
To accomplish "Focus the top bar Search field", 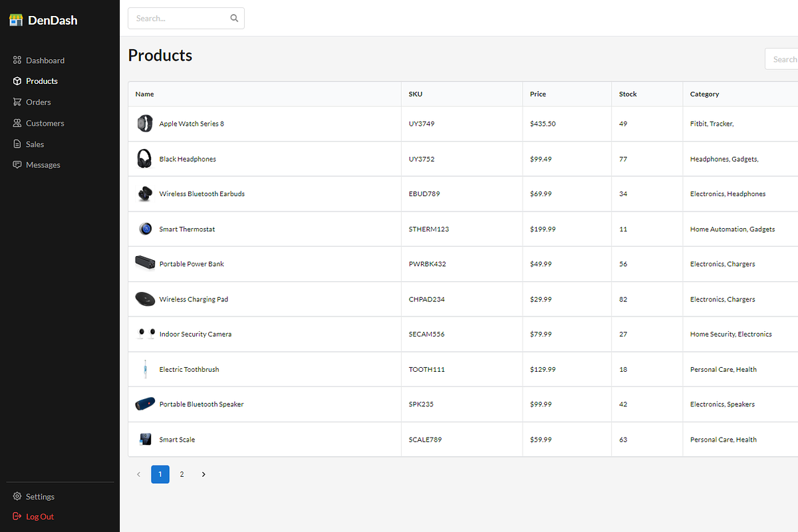I will click(x=186, y=19).
